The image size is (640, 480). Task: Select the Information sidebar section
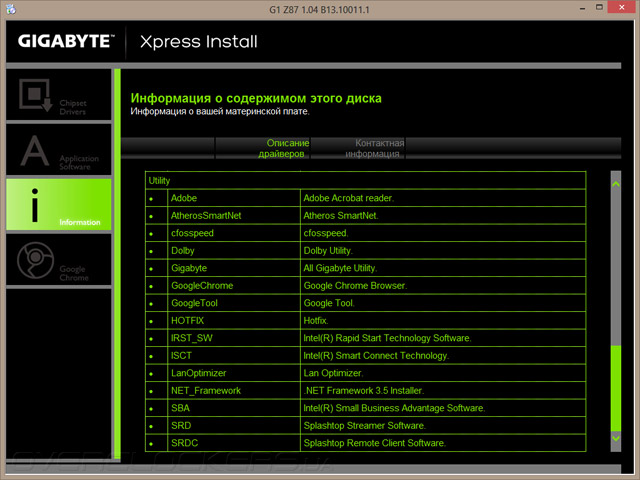59,204
